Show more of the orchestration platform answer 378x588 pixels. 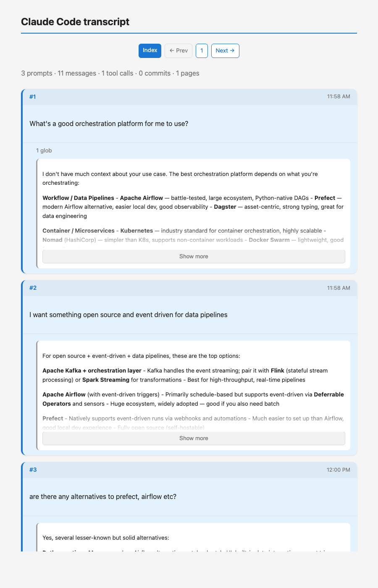194,256
